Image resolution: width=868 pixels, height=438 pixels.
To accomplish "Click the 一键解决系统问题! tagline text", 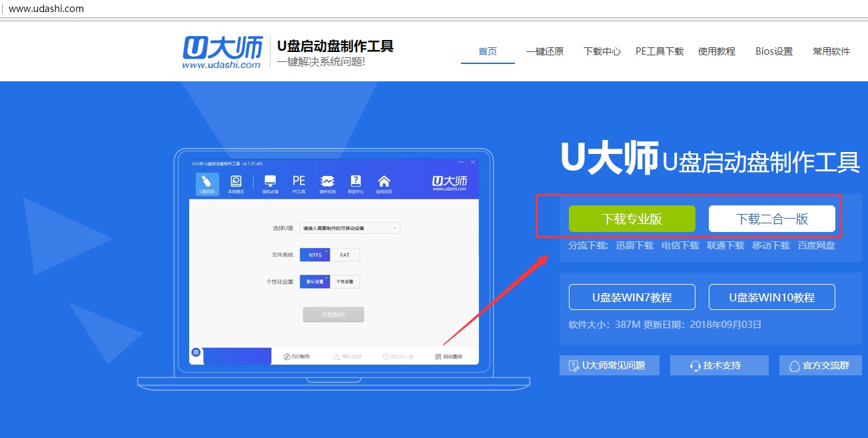I will [x=321, y=61].
